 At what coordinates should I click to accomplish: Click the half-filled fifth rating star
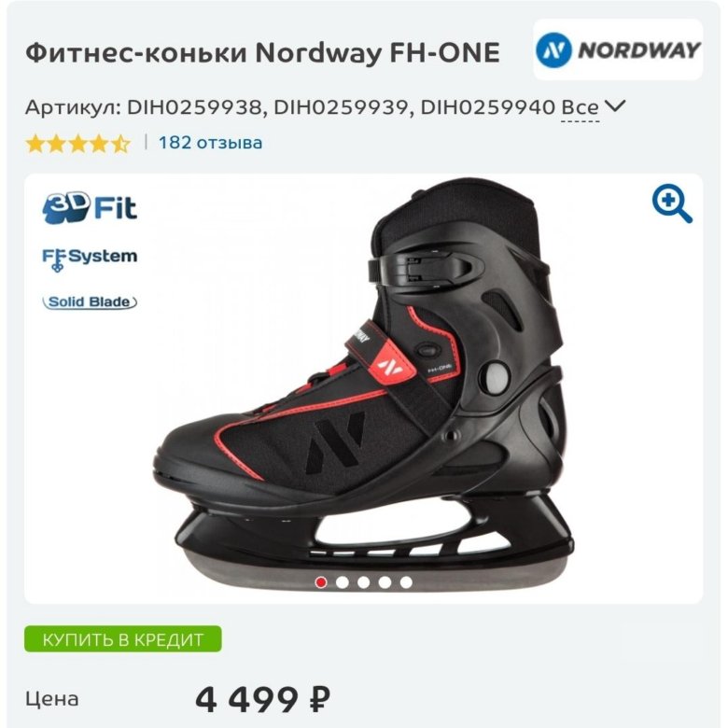coord(121,144)
